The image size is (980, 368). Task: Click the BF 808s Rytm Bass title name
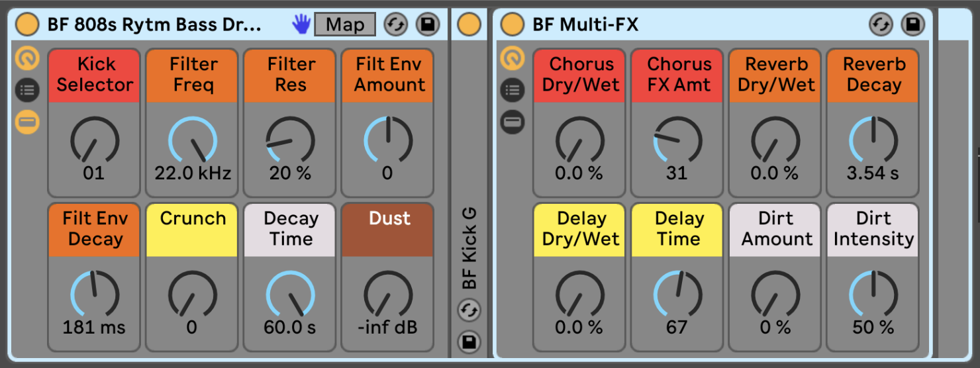154,24
